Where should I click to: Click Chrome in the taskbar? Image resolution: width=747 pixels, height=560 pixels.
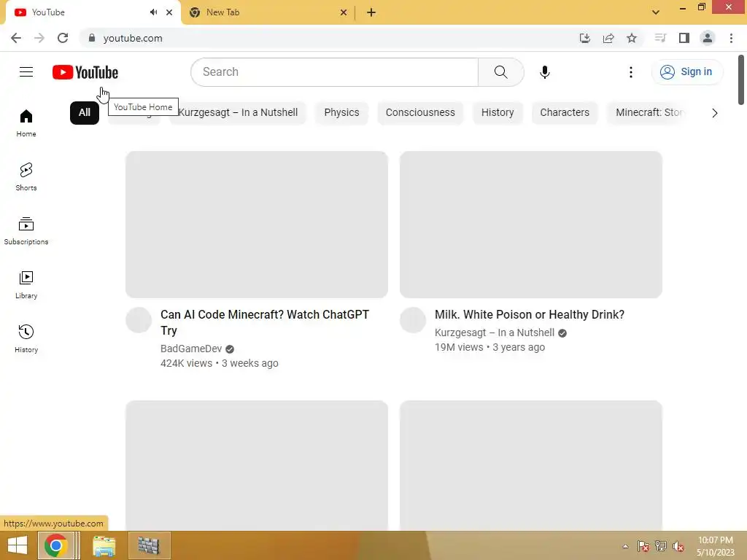coord(55,545)
